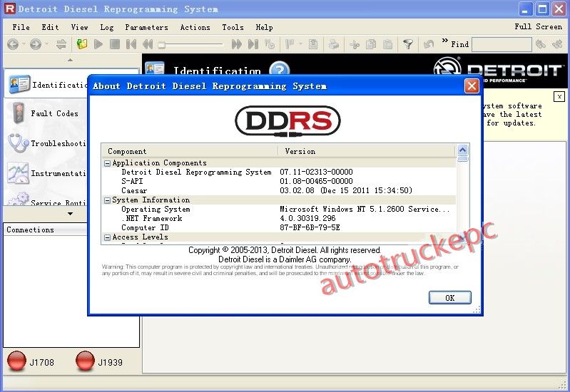Skip to log end button
Screen dimensions: 570x392
click(x=253, y=44)
